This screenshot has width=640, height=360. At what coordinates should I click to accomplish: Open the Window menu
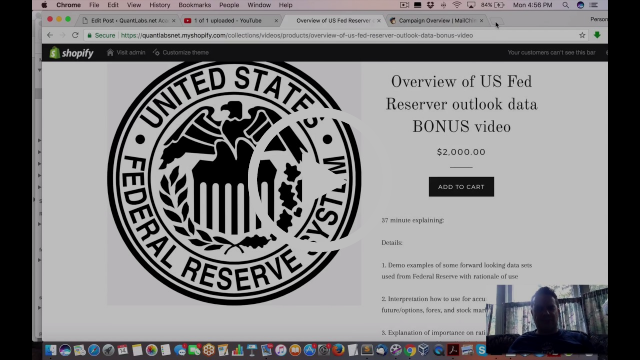(x=259, y=5)
